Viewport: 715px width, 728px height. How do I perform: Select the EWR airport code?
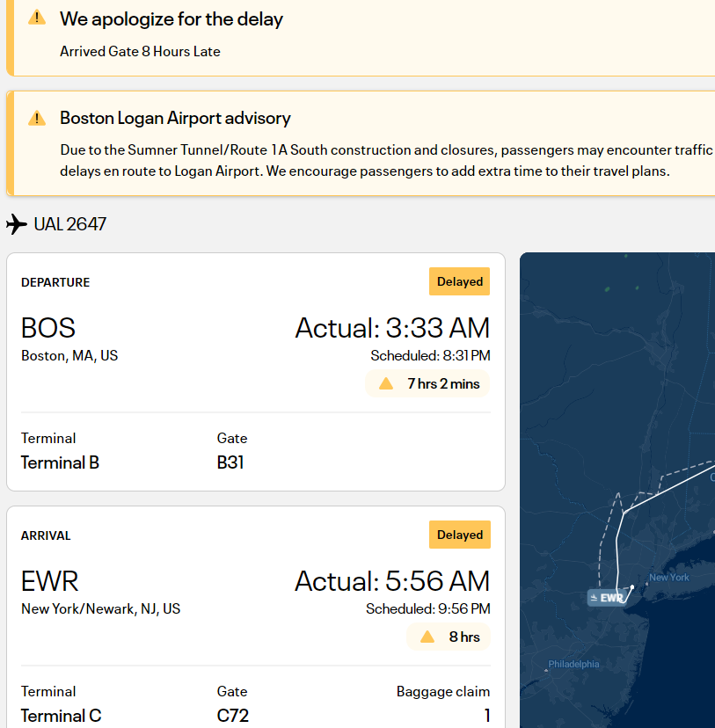(49, 581)
